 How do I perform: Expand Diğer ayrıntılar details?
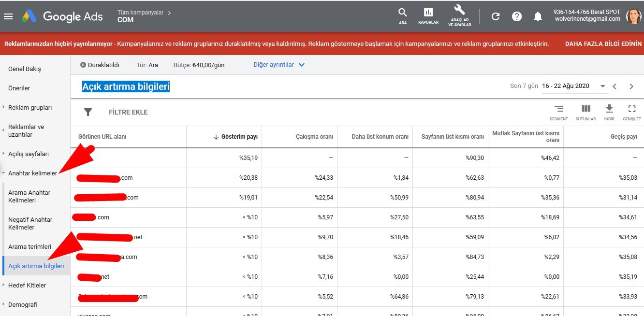point(279,65)
